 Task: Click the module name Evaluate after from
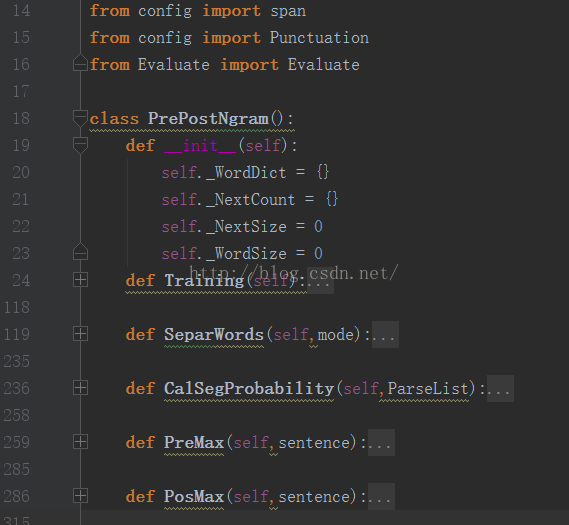point(173,65)
